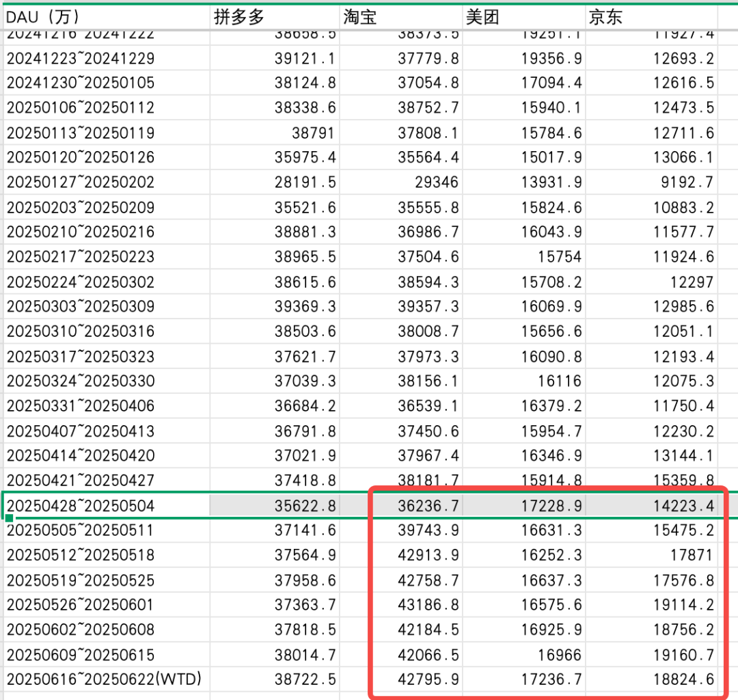The width and height of the screenshot is (738, 700).
Task: Select the 淘宝 value 37779.8
Action: pos(401,58)
